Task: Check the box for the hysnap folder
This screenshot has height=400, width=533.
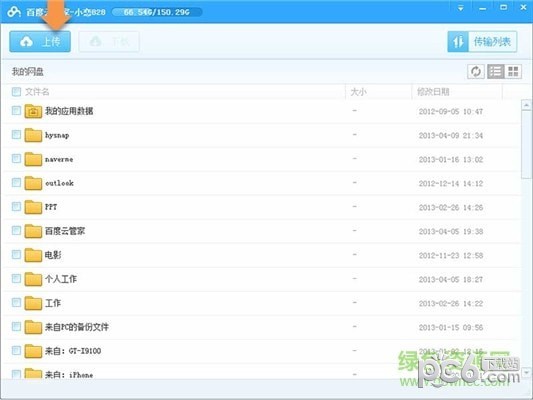Action: pos(16,135)
